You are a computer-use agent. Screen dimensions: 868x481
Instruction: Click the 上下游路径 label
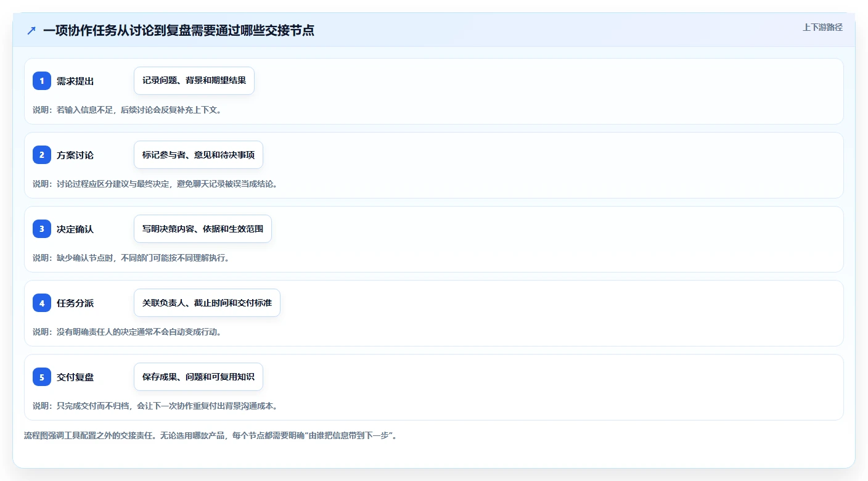click(822, 27)
